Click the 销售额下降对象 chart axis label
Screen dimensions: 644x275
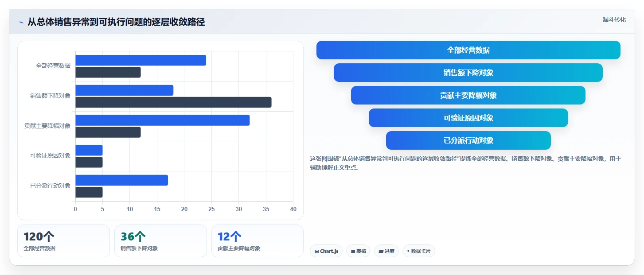(x=50, y=96)
